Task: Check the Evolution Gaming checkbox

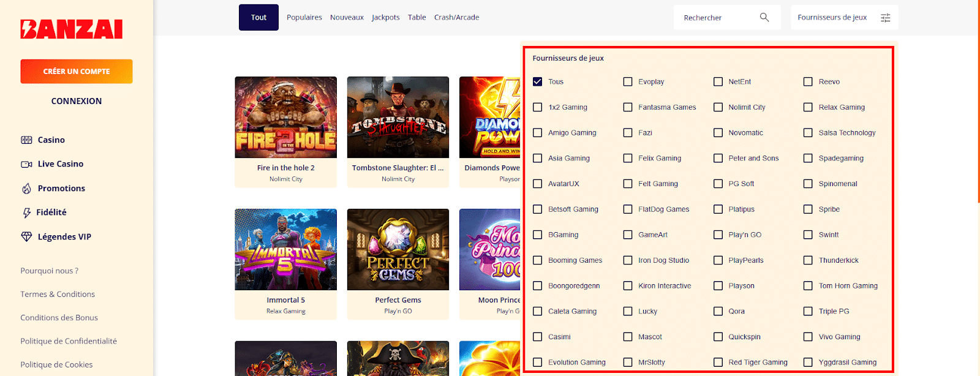Action: (538, 363)
